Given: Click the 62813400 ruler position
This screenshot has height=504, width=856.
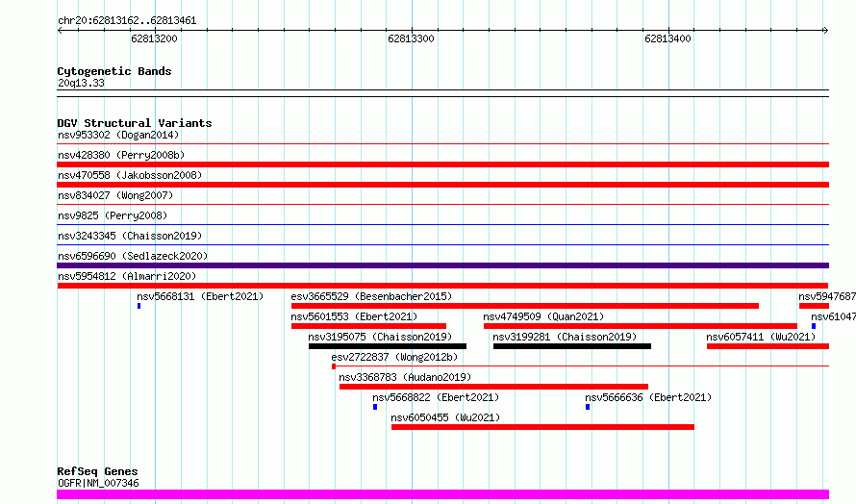Looking at the screenshot, I should click(667, 38).
